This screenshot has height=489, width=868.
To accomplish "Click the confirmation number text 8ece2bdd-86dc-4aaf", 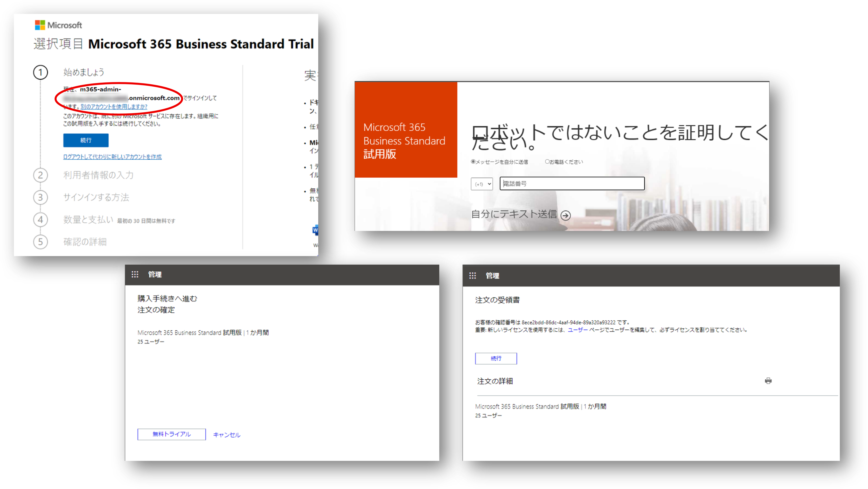I will tap(568, 322).
